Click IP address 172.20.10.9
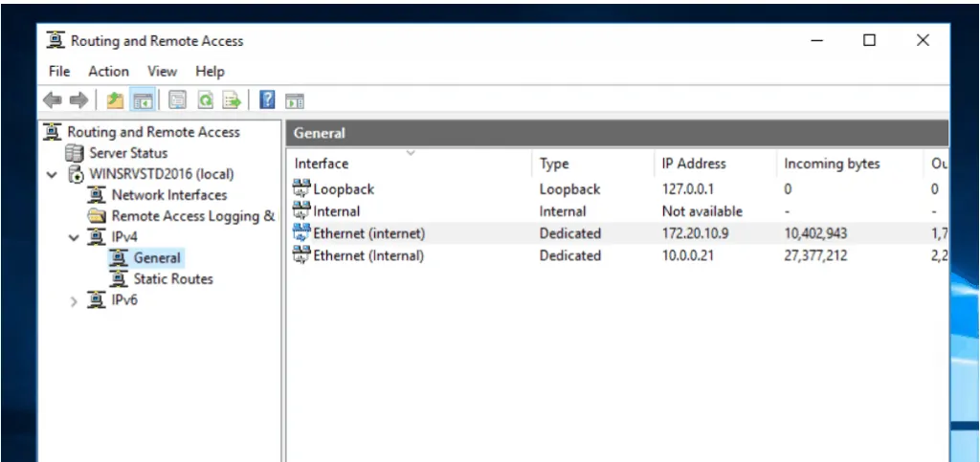This screenshot has width=980, height=462. coord(695,233)
